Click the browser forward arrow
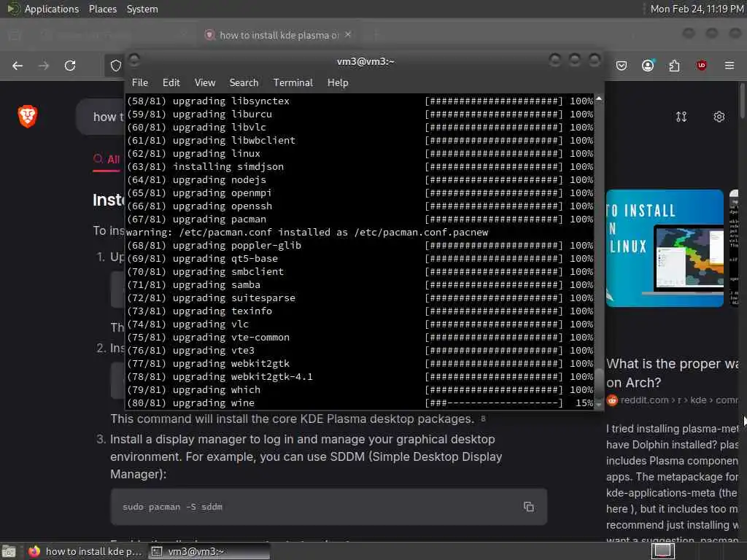The image size is (747, 560). (x=44, y=66)
